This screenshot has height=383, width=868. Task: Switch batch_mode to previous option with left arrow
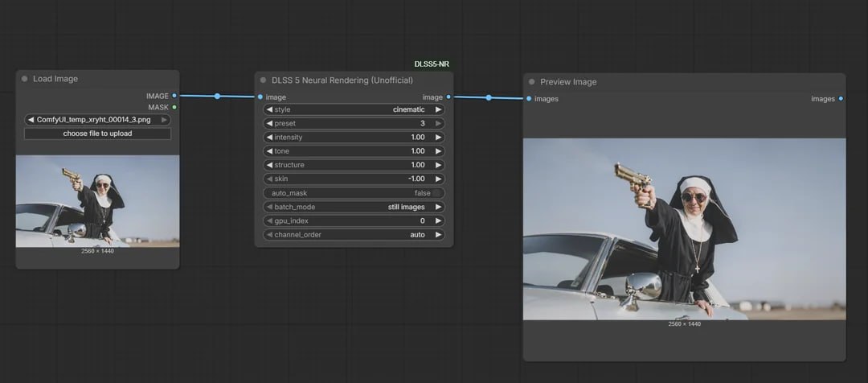click(x=269, y=207)
